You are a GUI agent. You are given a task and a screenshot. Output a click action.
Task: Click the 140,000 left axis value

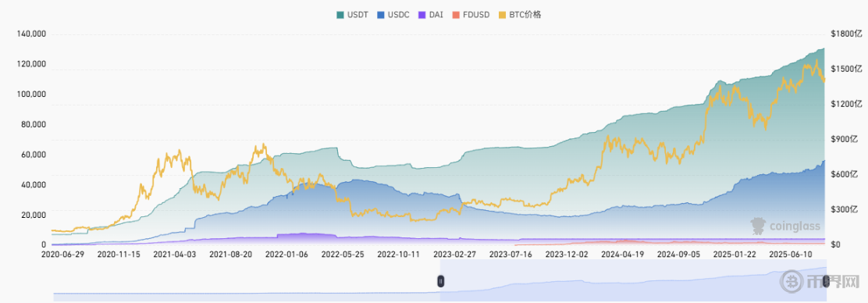coord(32,34)
